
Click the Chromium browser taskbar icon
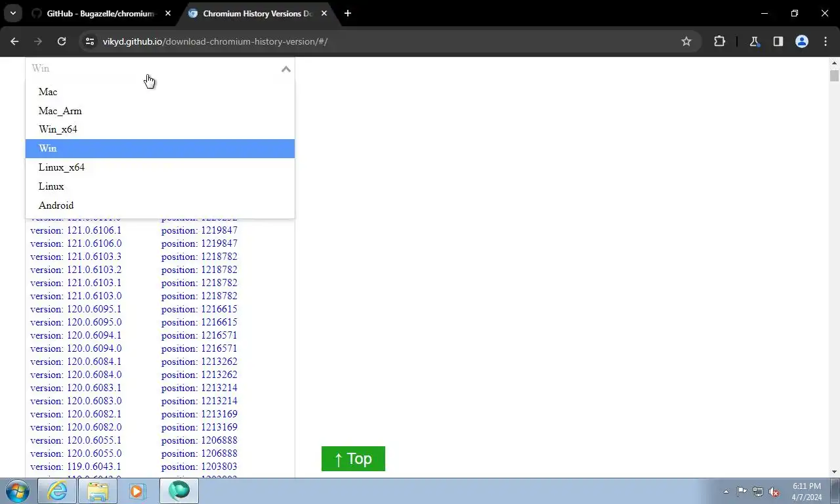178,491
